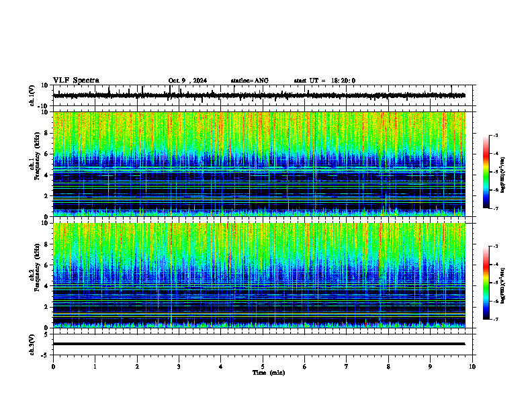Click the ch.1 spectrogram color scale bar

[486, 172]
